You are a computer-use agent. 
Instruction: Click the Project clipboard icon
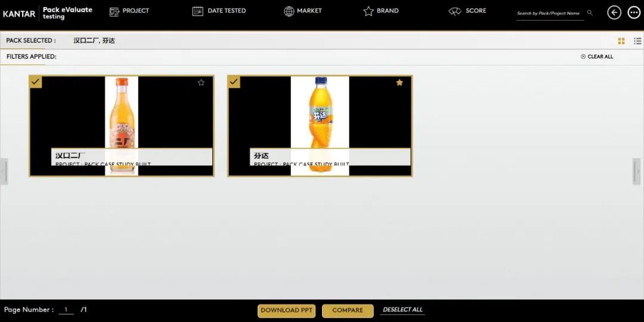pyautogui.click(x=114, y=11)
